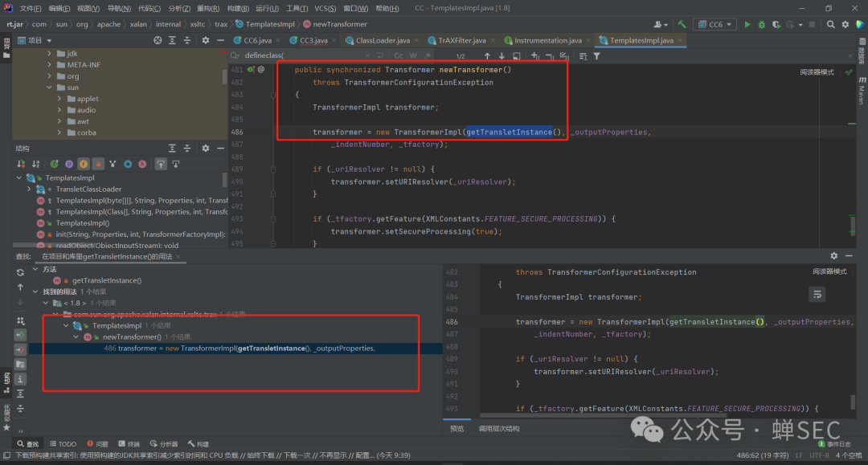Start debugging with the bug icon
Screen dimensions: 868x465
pos(762,25)
